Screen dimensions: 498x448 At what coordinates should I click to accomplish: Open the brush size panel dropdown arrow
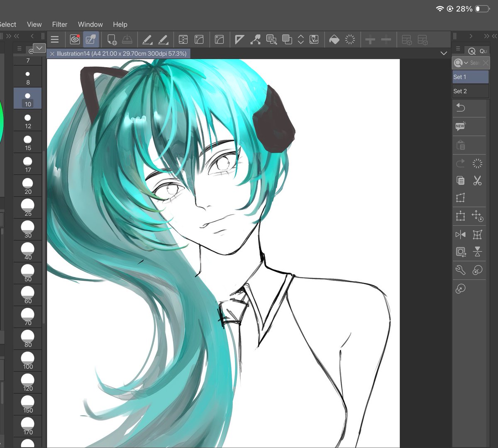[39, 49]
